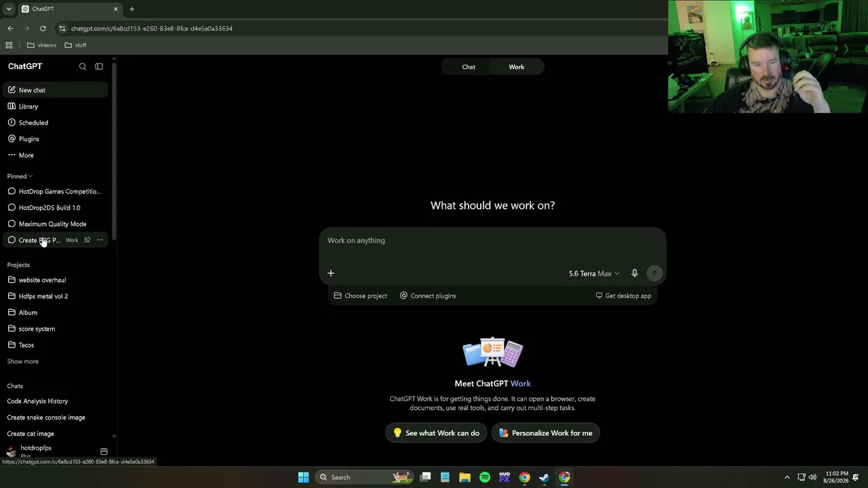Start a New chat

54,90
